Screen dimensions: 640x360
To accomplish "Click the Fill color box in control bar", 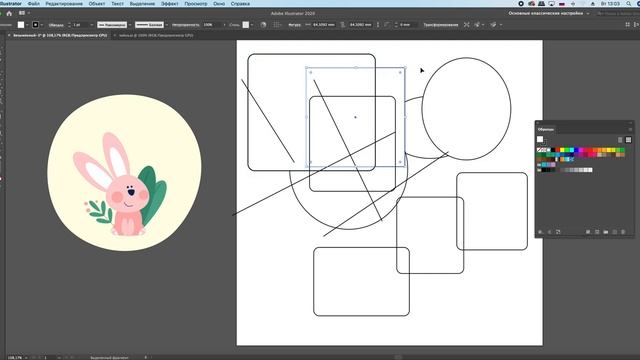I will pyautogui.click(x=21, y=25).
